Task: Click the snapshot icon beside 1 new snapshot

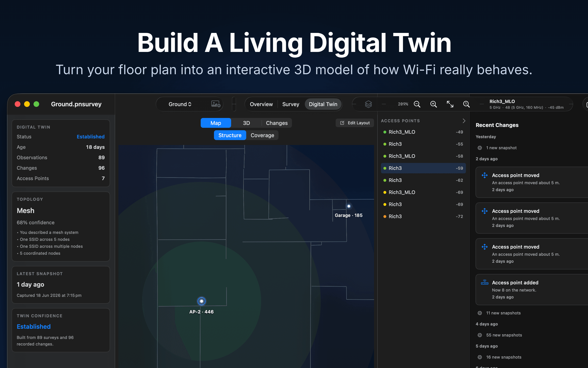Action: (x=480, y=148)
